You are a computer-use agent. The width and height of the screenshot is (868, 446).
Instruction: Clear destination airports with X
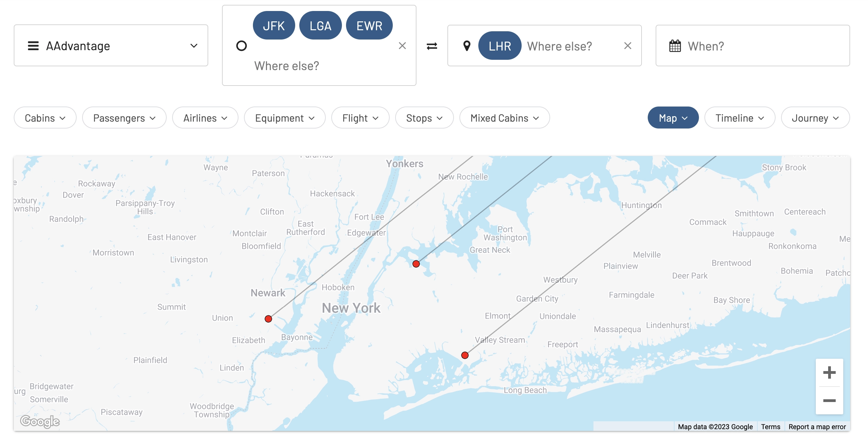click(x=628, y=46)
